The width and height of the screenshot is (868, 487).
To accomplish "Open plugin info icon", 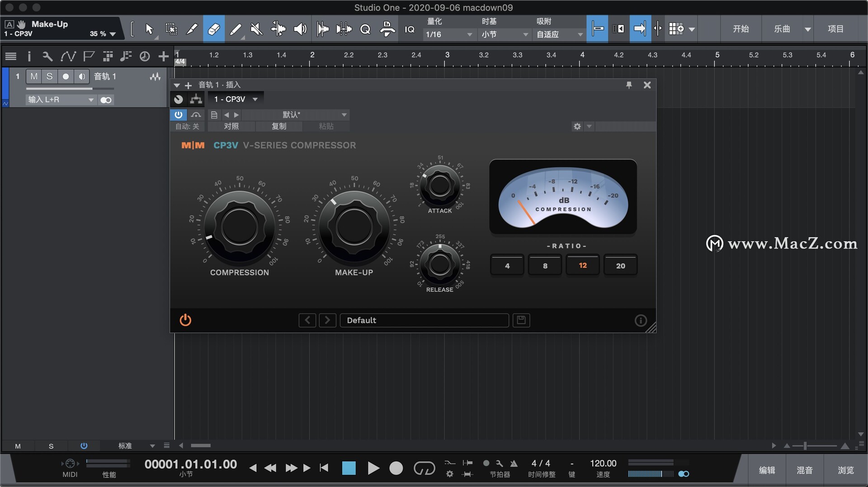I will [x=641, y=320].
